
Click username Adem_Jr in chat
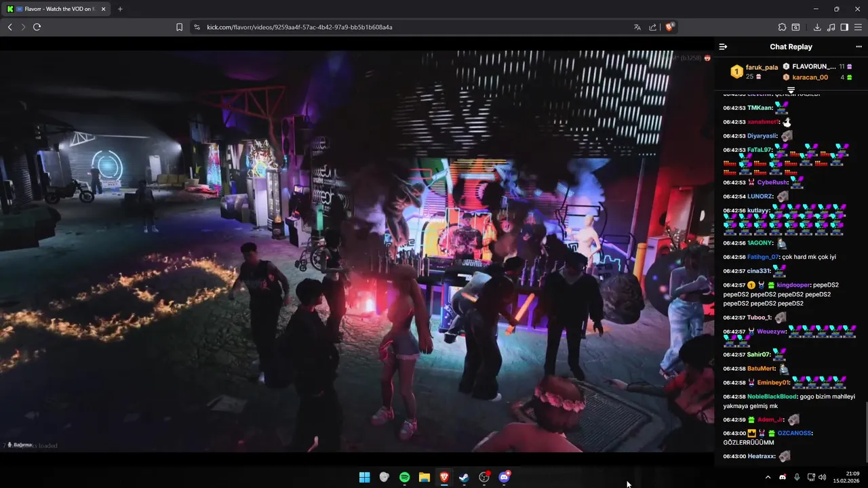(x=770, y=420)
